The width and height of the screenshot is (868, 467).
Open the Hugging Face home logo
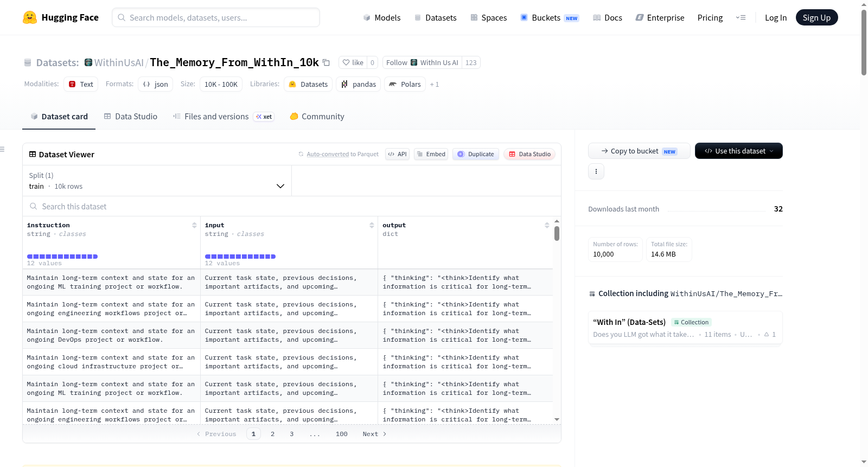pyautogui.click(x=61, y=17)
